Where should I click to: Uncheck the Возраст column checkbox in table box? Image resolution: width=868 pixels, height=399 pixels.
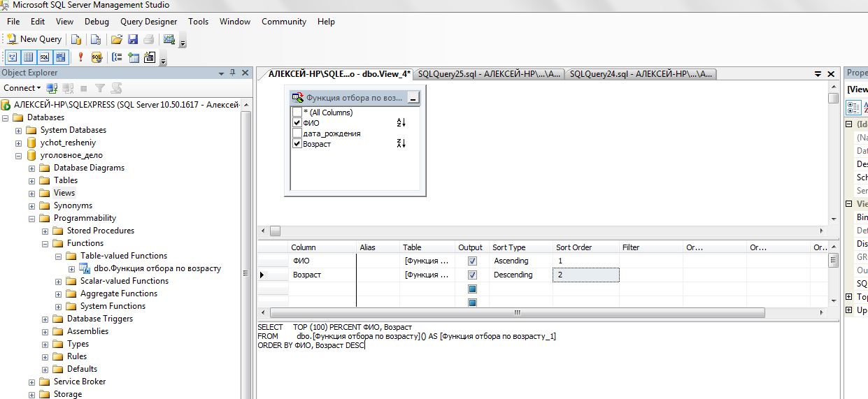coord(297,144)
